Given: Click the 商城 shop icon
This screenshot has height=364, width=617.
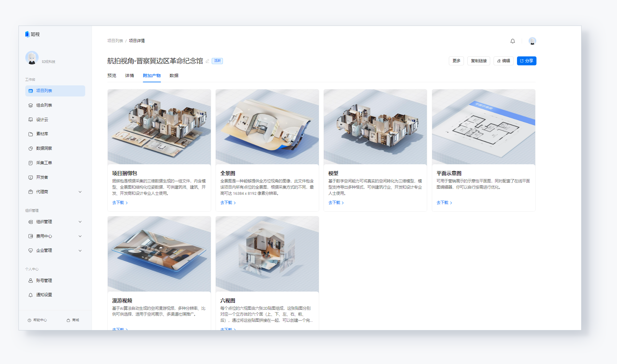Looking at the screenshot, I should pyautogui.click(x=68, y=320).
